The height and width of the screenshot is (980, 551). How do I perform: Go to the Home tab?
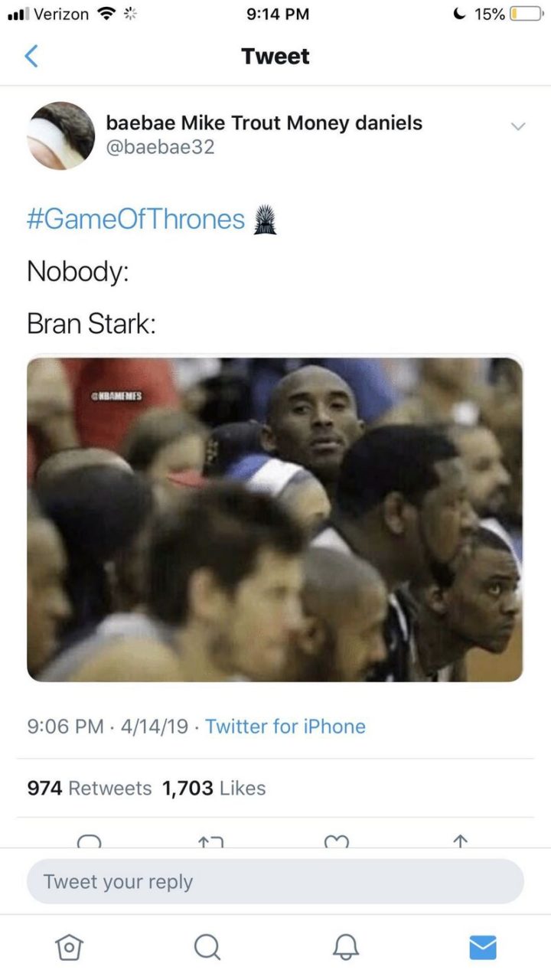coord(69,948)
